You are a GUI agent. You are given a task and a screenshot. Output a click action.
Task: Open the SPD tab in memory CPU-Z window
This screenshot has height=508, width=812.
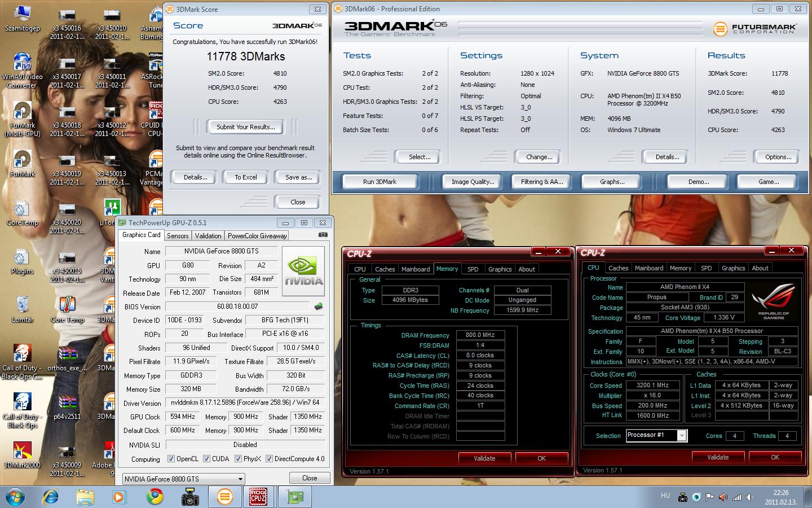[473, 269]
